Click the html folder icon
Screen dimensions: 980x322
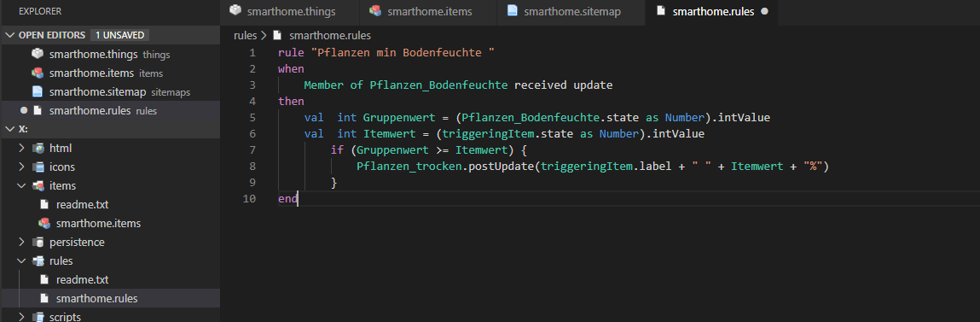38,149
